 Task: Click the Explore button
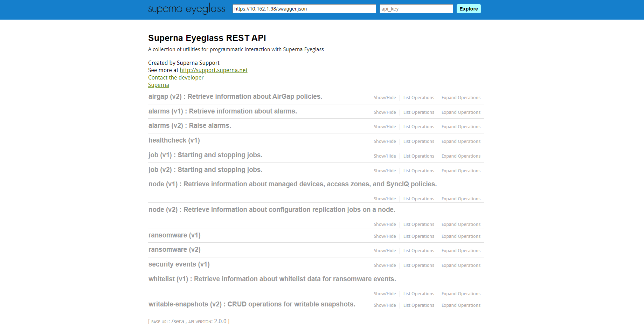[x=469, y=9]
